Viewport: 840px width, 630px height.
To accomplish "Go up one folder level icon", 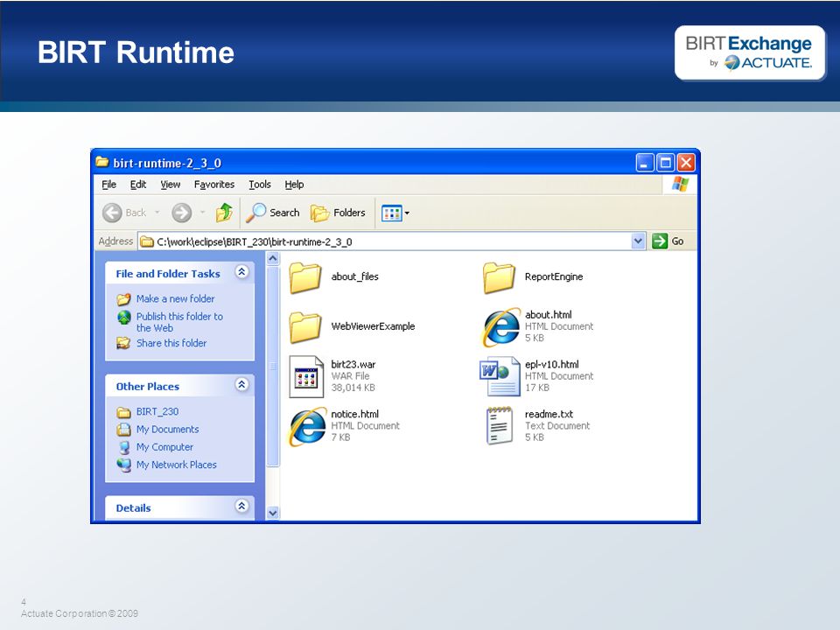I will point(224,213).
